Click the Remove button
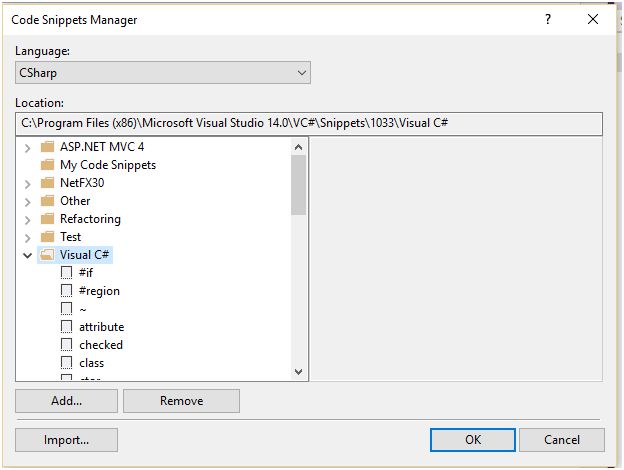This screenshot has height=470, width=624. coord(181,401)
